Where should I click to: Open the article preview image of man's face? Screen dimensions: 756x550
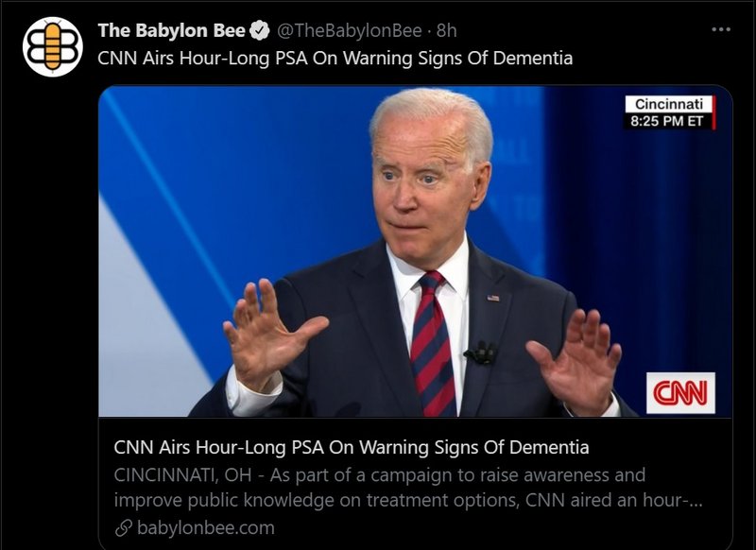(415, 251)
